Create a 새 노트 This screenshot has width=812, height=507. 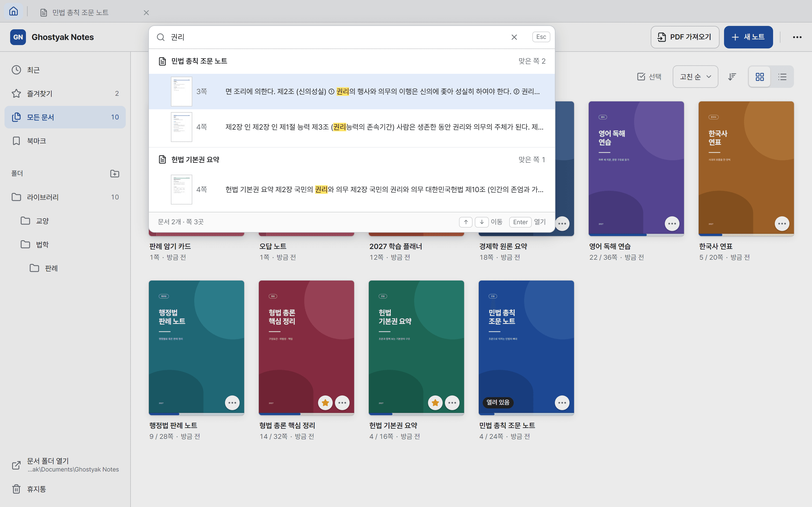click(x=748, y=37)
